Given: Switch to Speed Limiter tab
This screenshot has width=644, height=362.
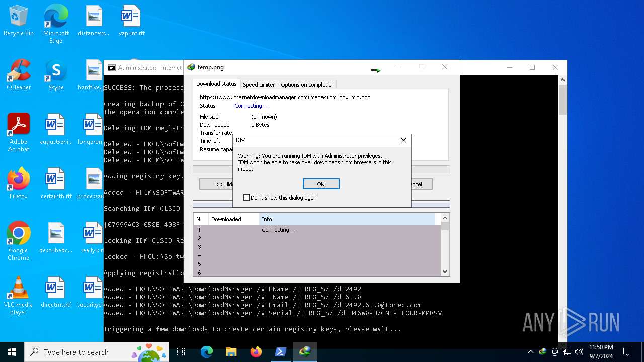Looking at the screenshot, I should pos(259,85).
